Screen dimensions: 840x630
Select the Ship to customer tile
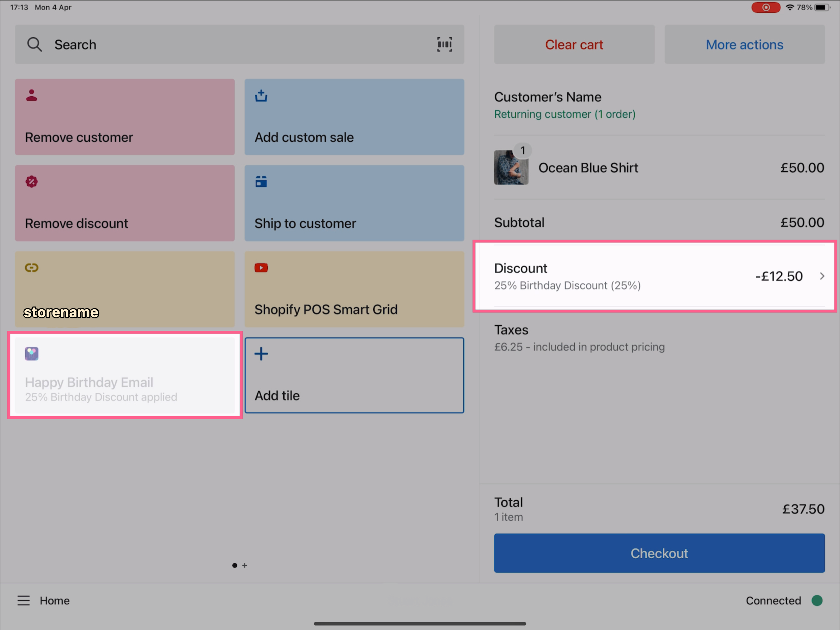(354, 203)
